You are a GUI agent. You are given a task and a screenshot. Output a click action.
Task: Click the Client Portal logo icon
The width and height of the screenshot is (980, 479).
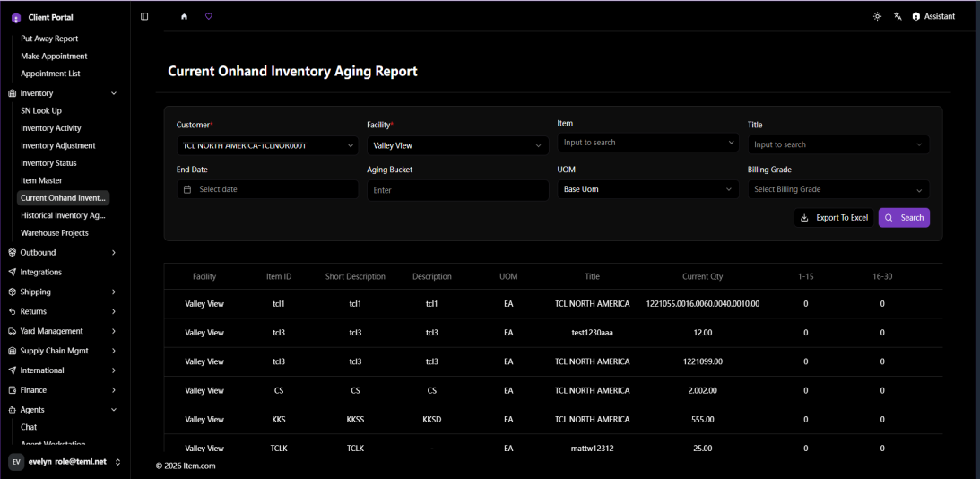15,18
